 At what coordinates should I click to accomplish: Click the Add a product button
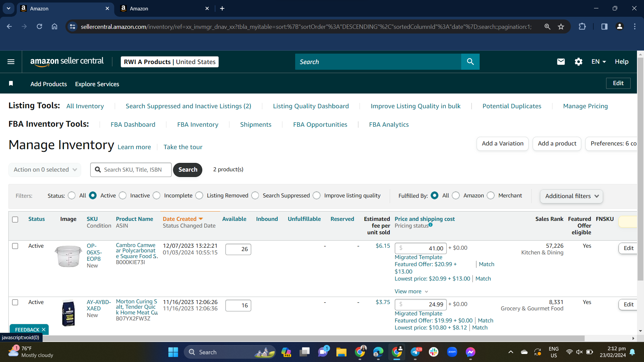(x=557, y=143)
